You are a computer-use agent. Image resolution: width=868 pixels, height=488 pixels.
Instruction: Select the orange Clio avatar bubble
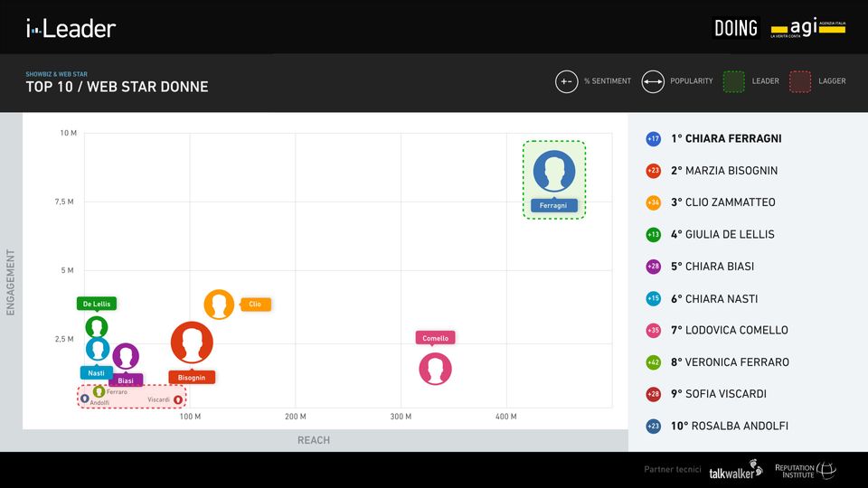tap(219, 305)
